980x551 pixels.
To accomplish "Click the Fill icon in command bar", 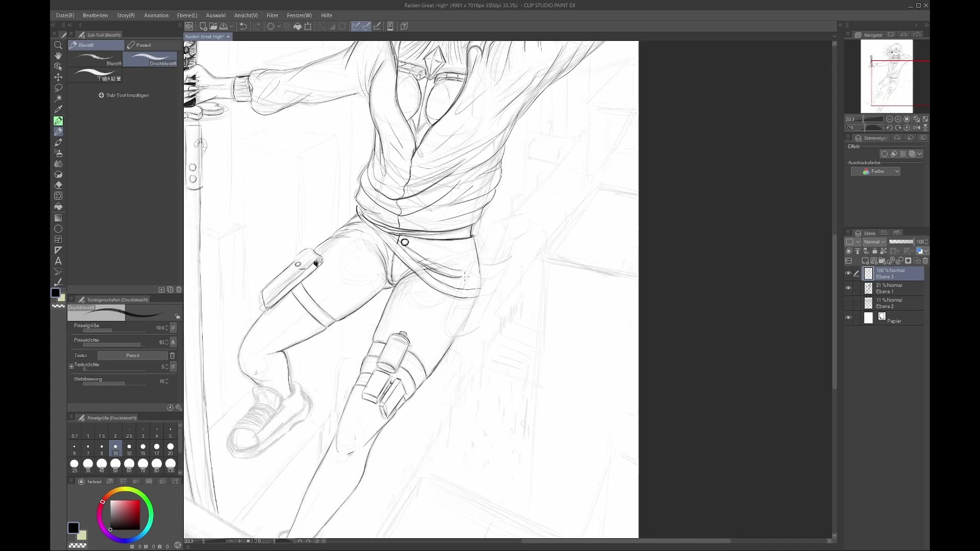I will point(298,26).
